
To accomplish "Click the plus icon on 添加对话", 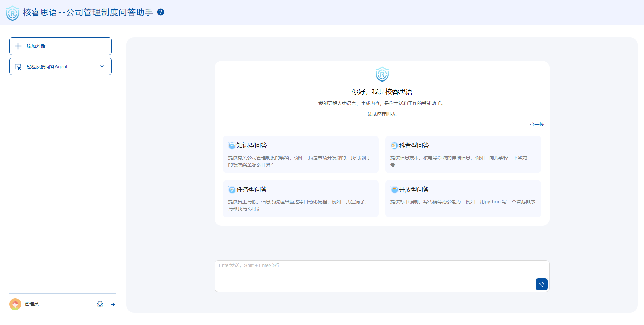I will (x=18, y=46).
